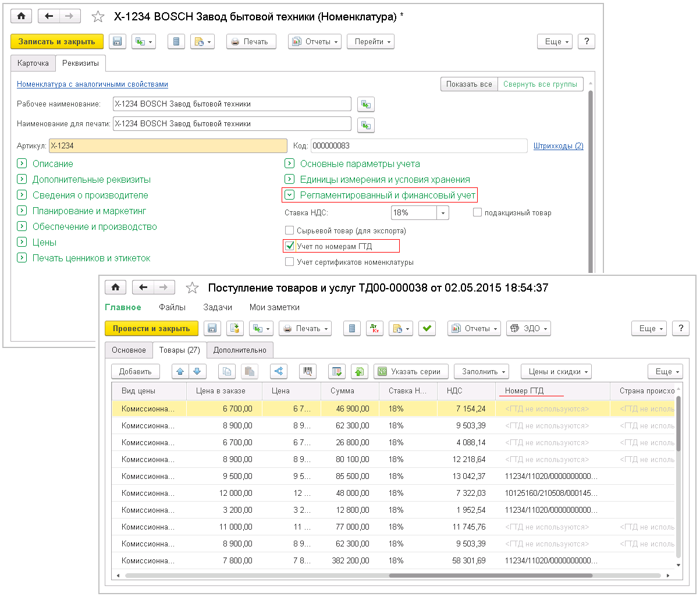Click Указать серии button
The height and width of the screenshot is (600, 700).
[411, 371]
